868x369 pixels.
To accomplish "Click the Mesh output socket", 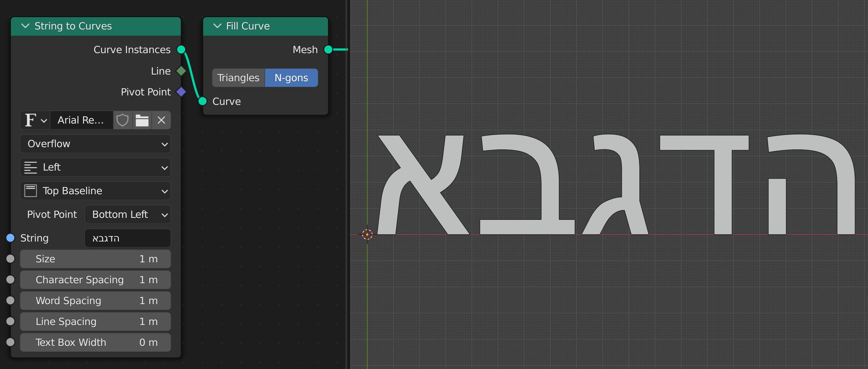I will (x=328, y=50).
